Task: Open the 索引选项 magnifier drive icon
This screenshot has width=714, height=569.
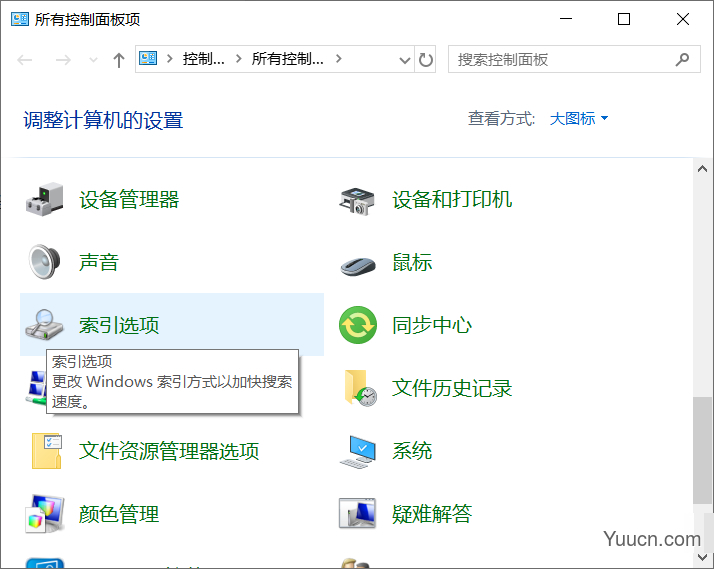Action: click(44, 325)
